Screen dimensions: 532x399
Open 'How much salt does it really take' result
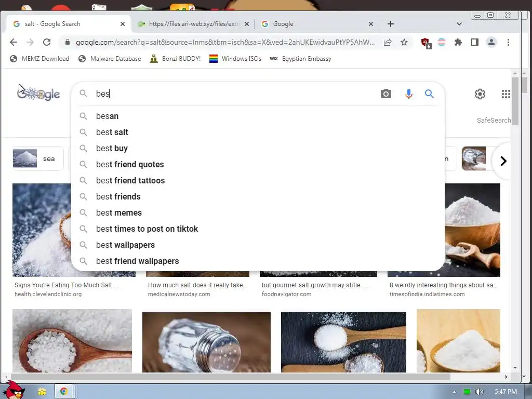click(x=197, y=285)
